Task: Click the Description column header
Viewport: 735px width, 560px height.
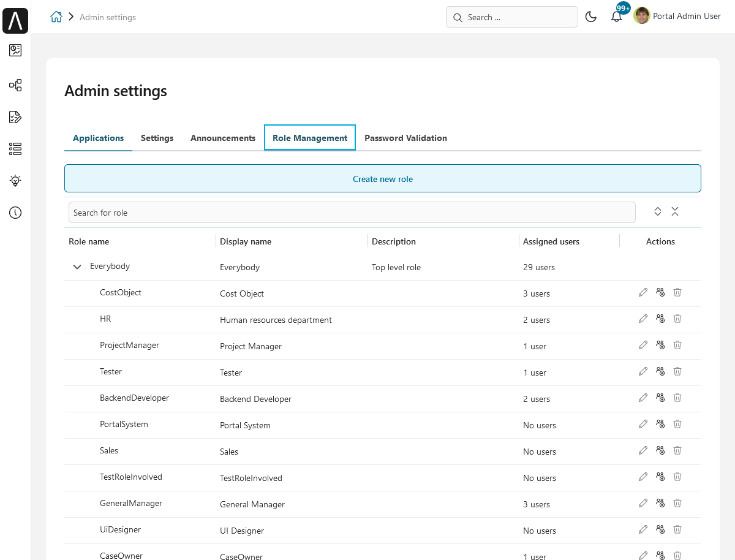Action: pyautogui.click(x=394, y=241)
